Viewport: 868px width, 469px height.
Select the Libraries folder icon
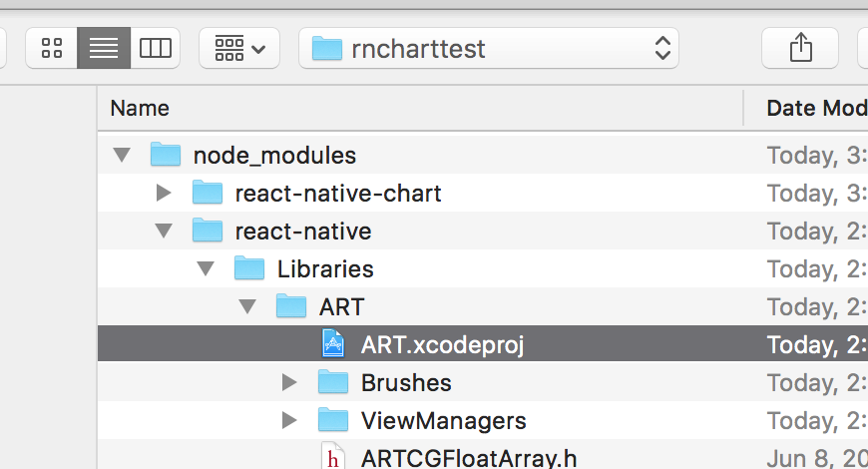(249, 268)
